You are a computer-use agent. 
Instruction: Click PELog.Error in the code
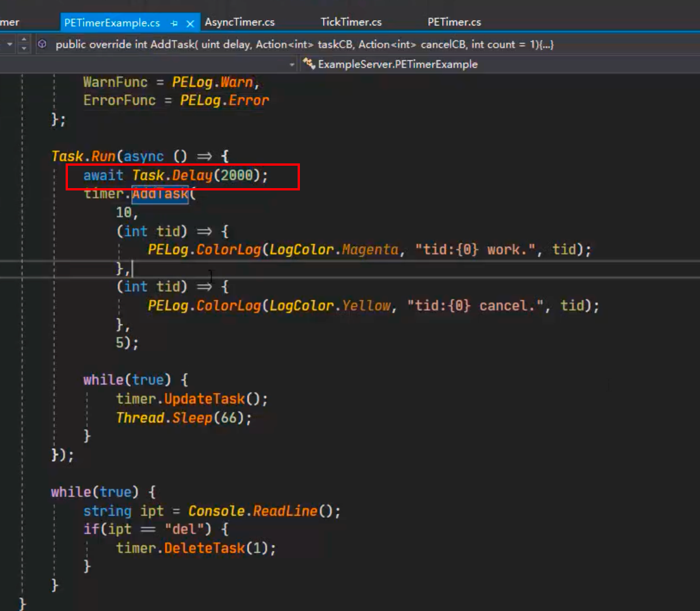coord(225,101)
